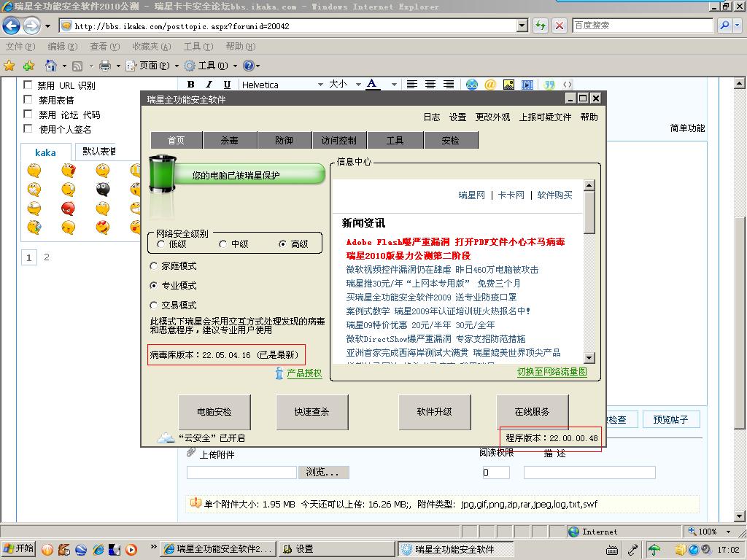This screenshot has height=560, width=747.
Task: Open 安检 tab in Rising
Action: (450, 140)
